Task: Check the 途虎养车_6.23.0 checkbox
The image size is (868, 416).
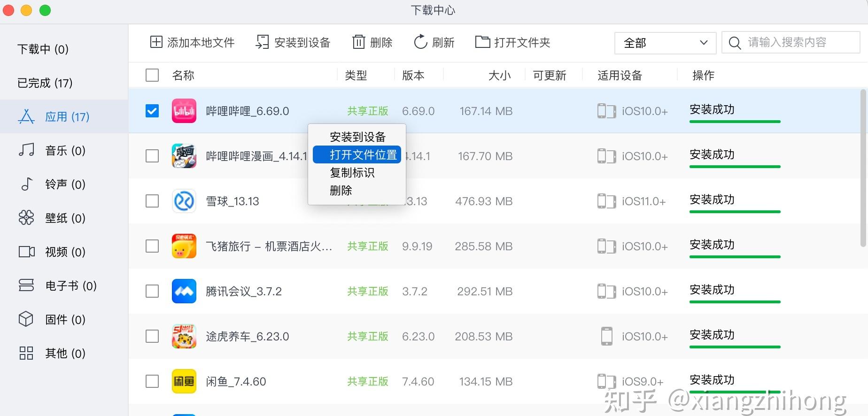Action: click(x=152, y=336)
